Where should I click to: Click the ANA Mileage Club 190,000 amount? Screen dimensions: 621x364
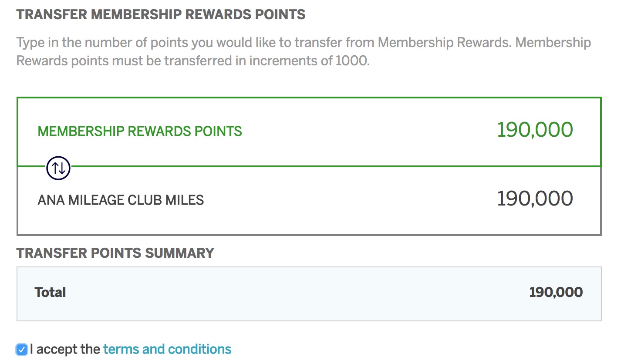[x=535, y=199]
